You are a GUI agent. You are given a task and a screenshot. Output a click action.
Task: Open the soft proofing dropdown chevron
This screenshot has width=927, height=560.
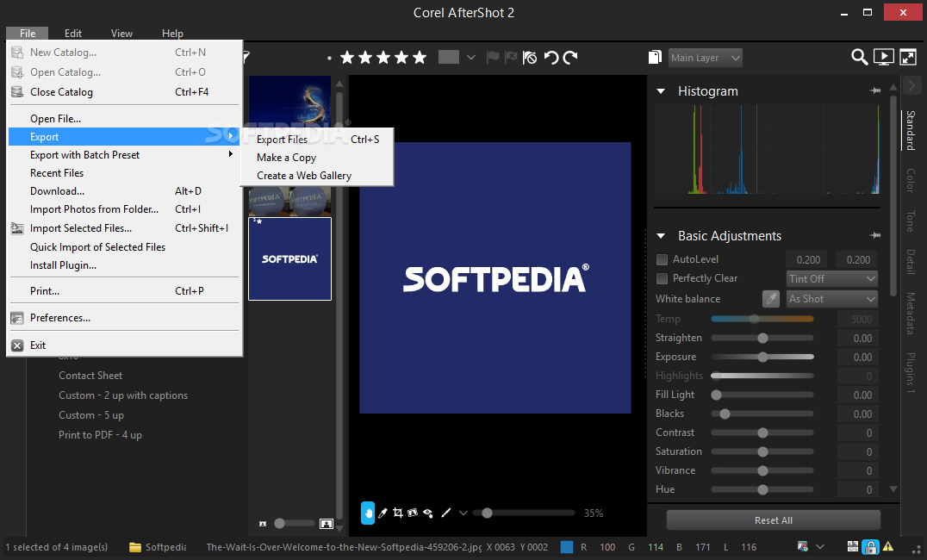819,546
